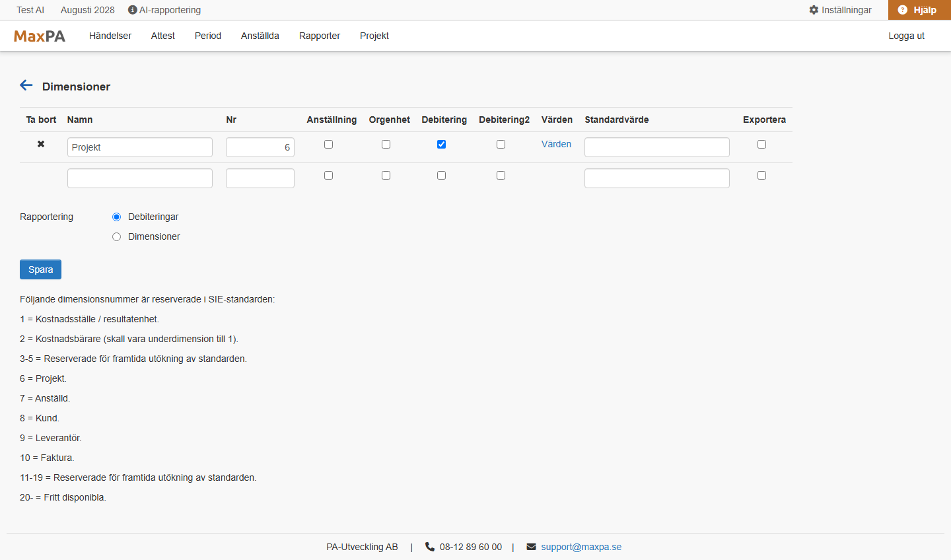Viewport: 951px width, 560px height.
Task: Toggle Orgenhet checkbox in Projekt row
Action: point(386,144)
